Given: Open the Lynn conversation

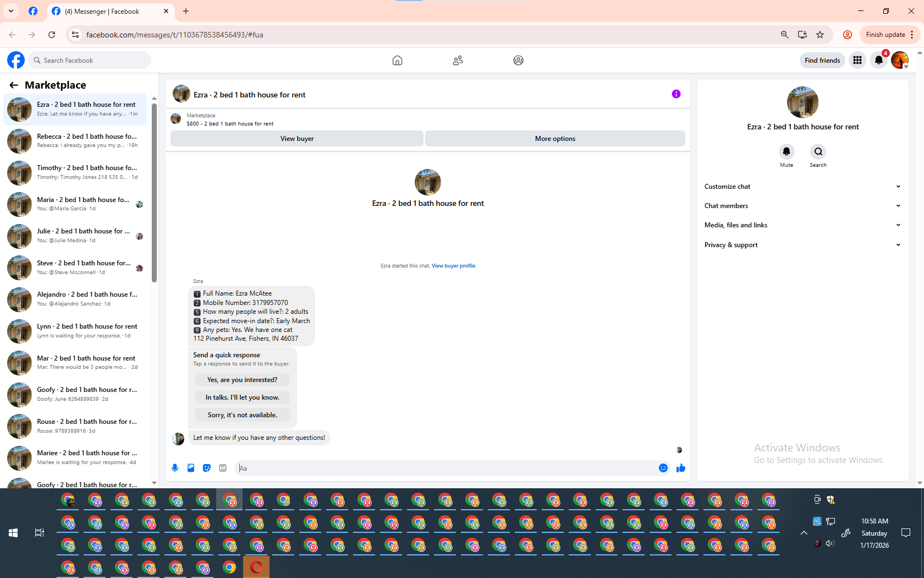Looking at the screenshot, I should (x=75, y=331).
